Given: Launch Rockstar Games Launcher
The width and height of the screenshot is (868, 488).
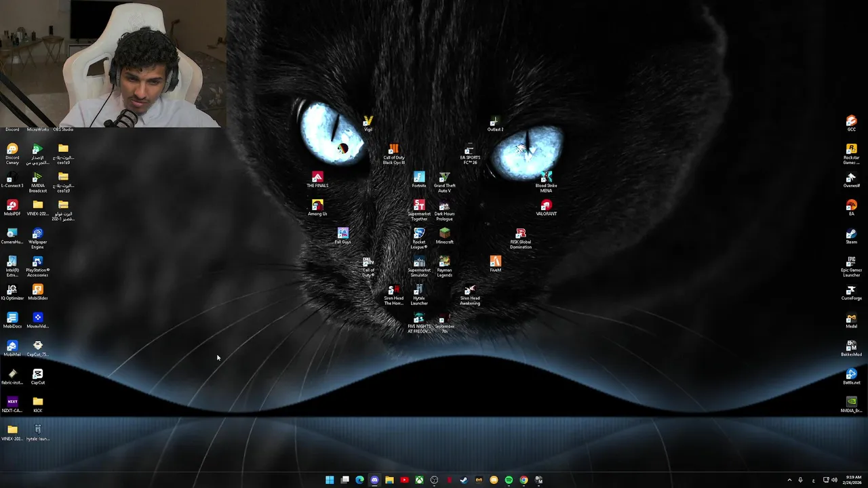Looking at the screenshot, I should tap(851, 154).
